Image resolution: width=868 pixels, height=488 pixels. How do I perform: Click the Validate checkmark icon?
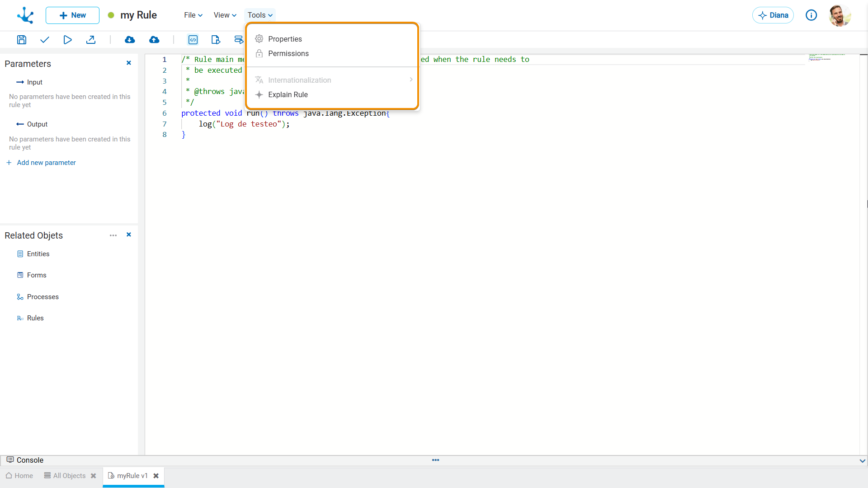44,40
